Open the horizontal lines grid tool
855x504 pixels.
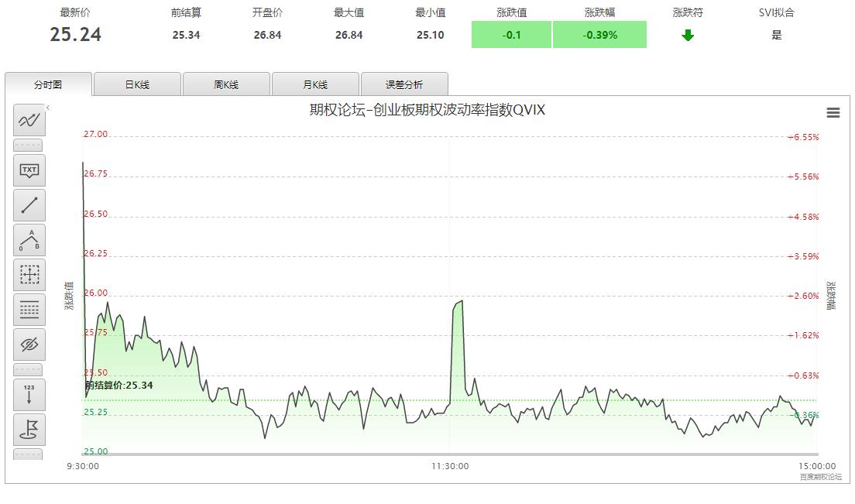point(29,309)
